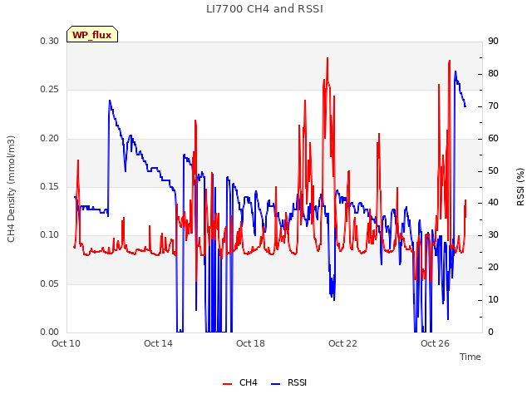The width and height of the screenshot is (532, 399).
Task: Click the Oct 26 tick label
Action: pos(435,343)
